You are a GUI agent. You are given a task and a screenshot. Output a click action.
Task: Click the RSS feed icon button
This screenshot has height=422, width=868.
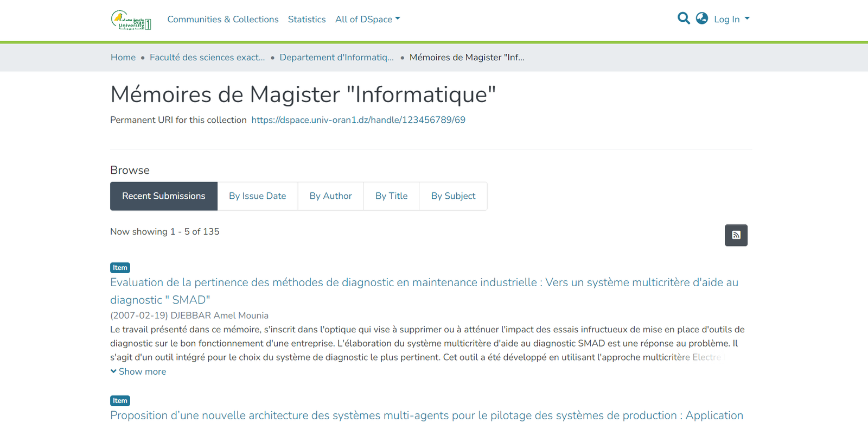pos(736,235)
